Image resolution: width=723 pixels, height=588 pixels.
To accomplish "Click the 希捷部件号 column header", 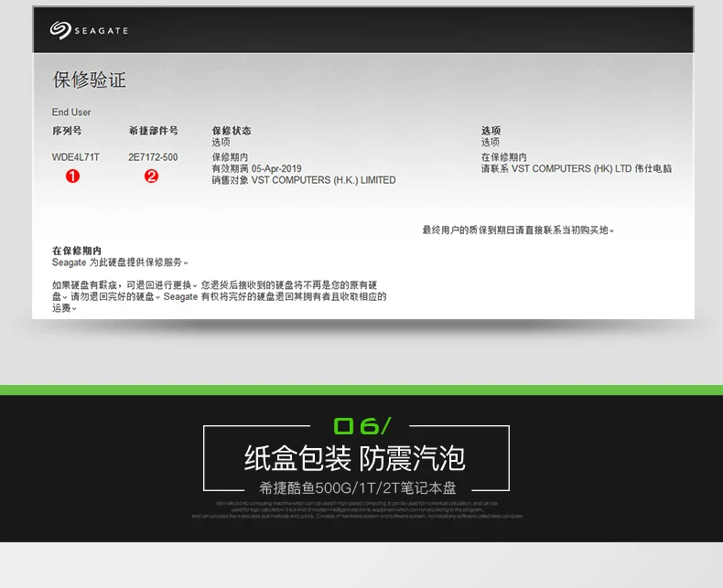I will [x=153, y=131].
